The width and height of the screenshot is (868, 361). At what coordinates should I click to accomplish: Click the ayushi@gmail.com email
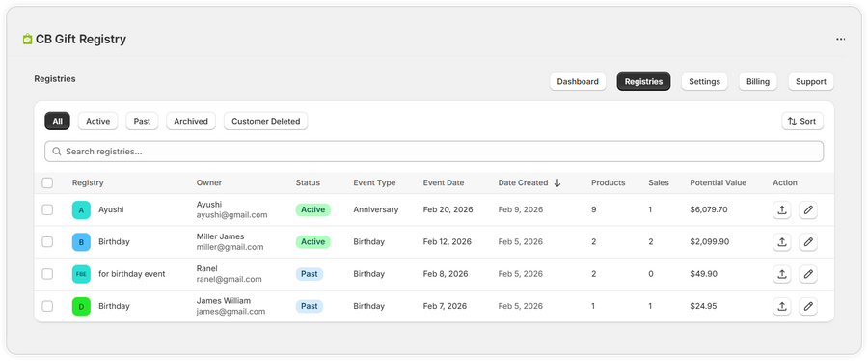231,215
